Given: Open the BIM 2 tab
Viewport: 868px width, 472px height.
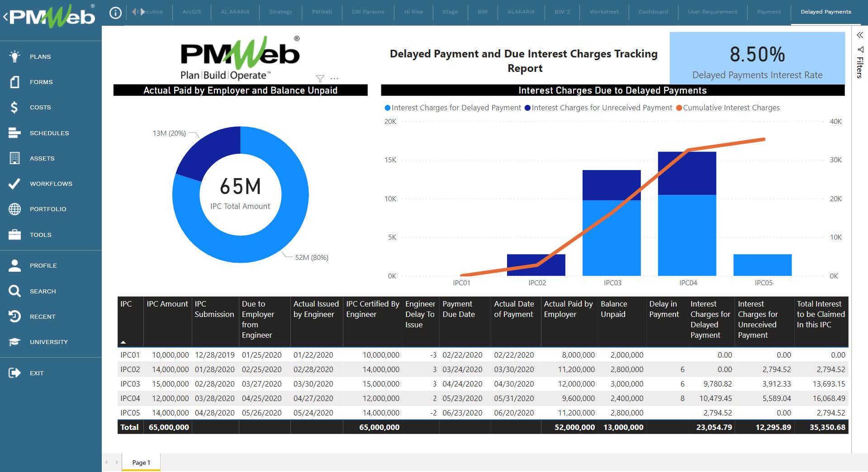Looking at the screenshot, I should [x=562, y=12].
